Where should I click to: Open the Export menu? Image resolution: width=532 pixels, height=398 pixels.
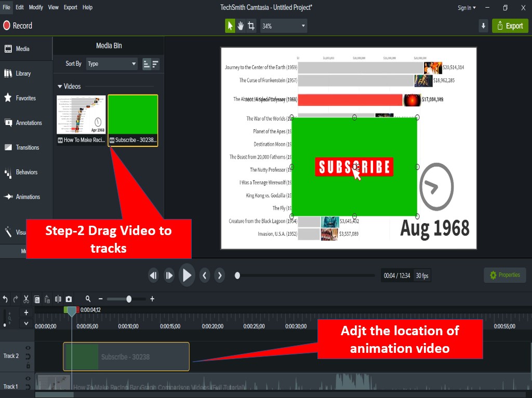pos(71,7)
